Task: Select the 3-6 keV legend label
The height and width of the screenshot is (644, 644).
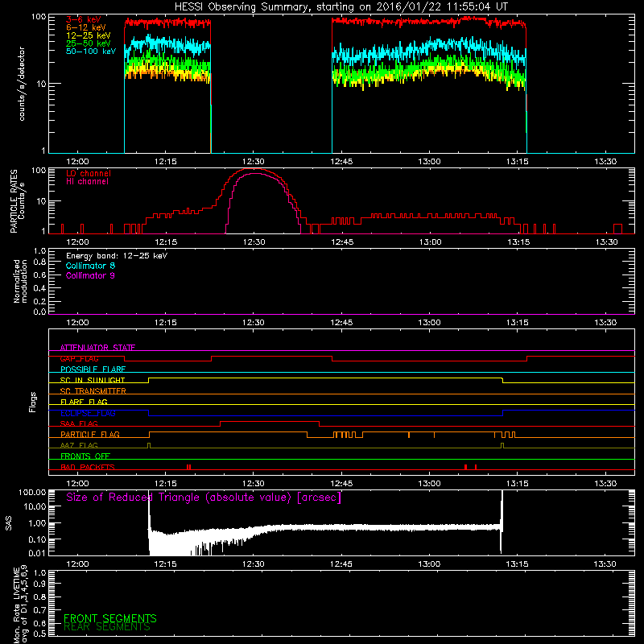Action: click(x=83, y=19)
